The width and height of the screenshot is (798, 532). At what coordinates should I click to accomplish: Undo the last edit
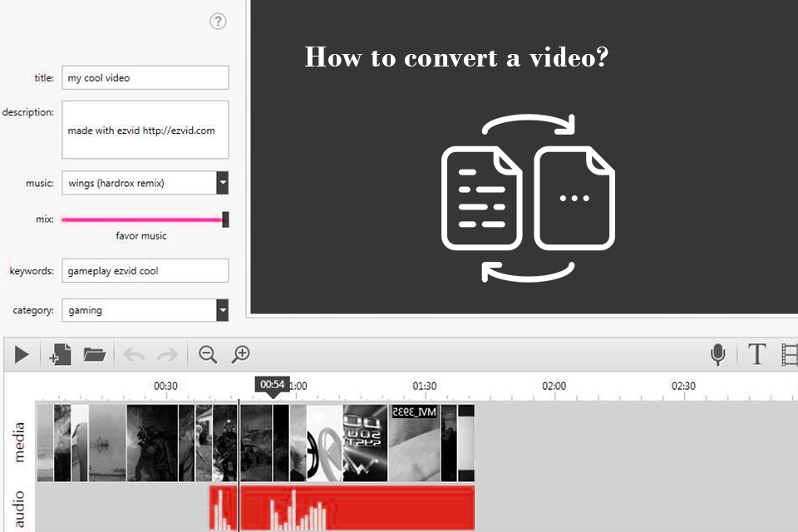coord(135,354)
